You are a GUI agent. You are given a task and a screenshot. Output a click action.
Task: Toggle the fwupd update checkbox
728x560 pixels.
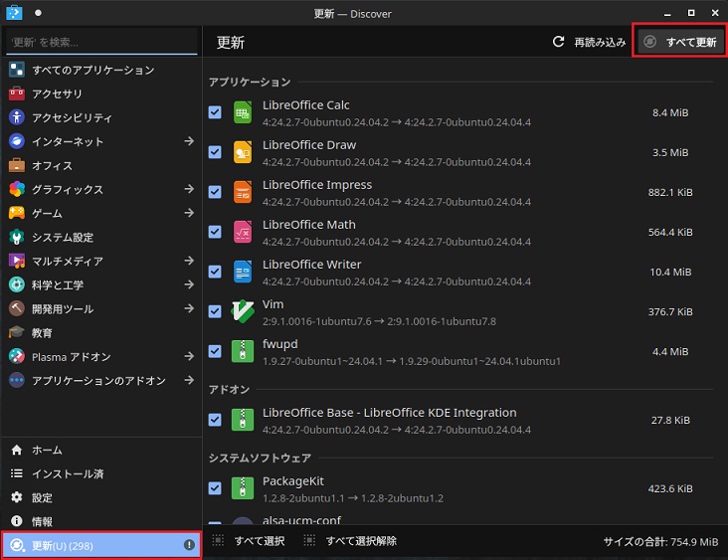pos(215,351)
